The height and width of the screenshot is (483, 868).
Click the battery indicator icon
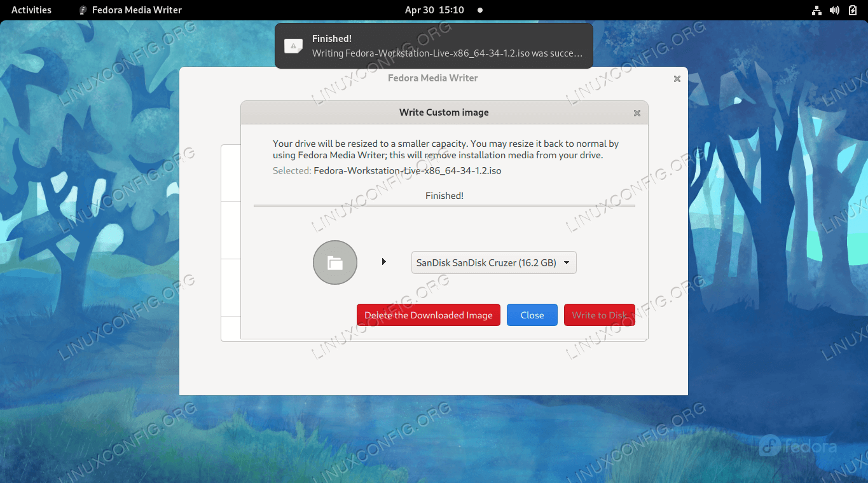(852, 10)
